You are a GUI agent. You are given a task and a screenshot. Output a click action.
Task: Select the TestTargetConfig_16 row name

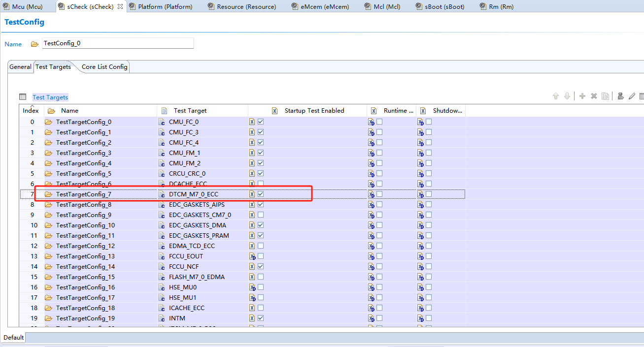(85, 287)
